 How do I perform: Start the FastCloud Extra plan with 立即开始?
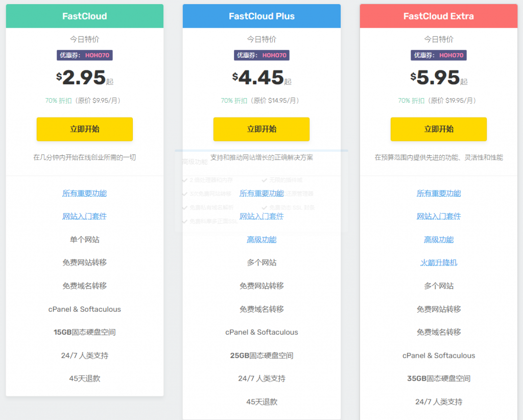coord(438,129)
